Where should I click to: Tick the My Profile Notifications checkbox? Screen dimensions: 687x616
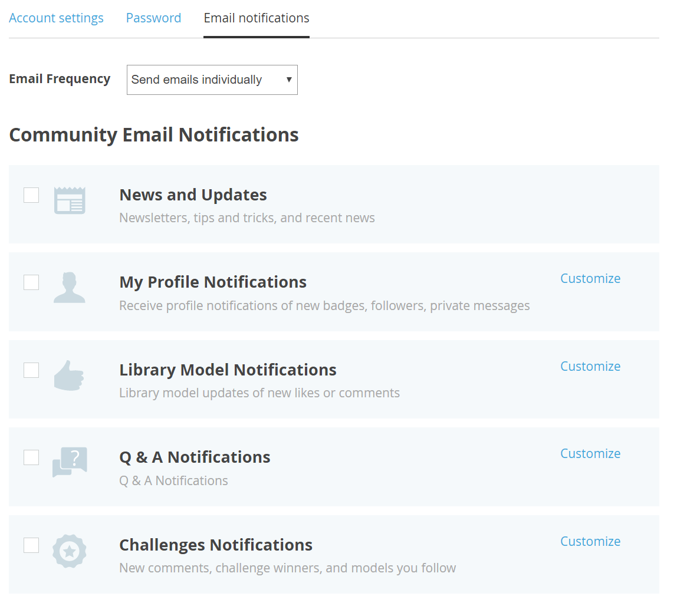click(31, 282)
